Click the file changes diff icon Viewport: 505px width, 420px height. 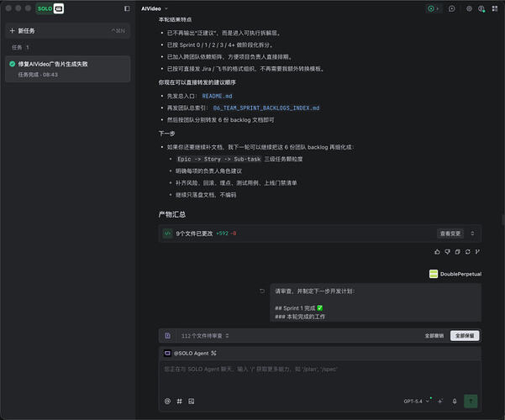coord(168,234)
